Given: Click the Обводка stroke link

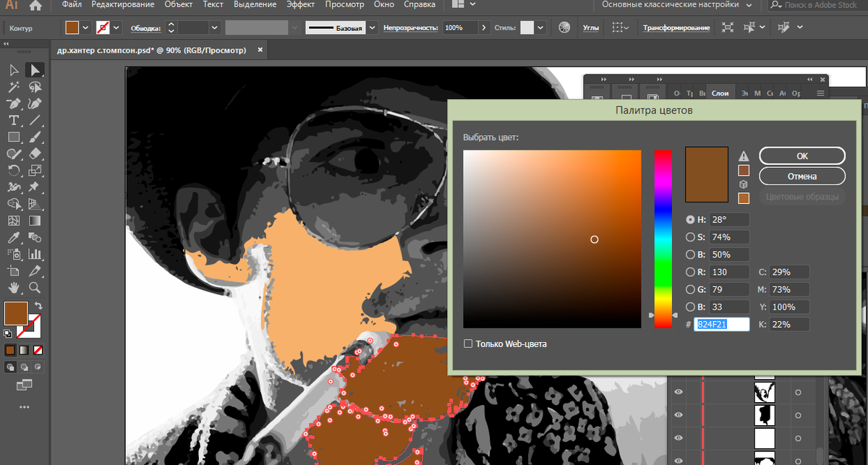Looking at the screenshot, I should (145, 28).
